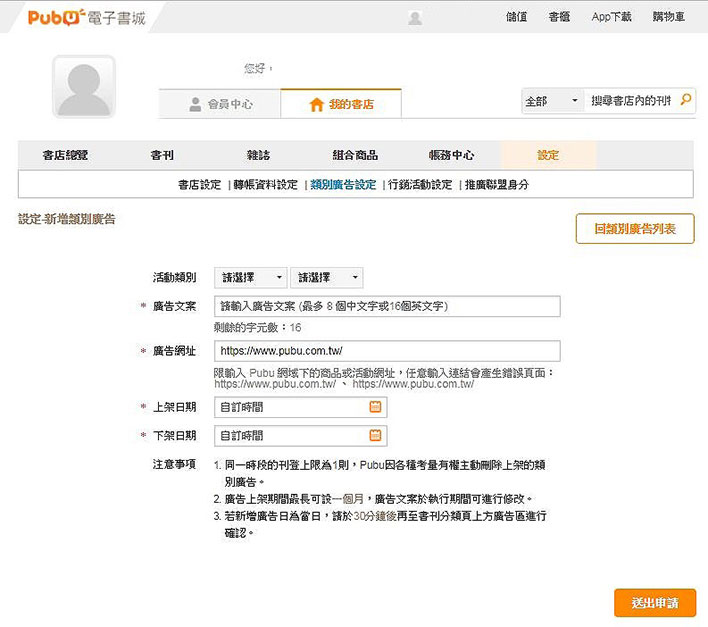This screenshot has width=708, height=627.
Task: Click the 搜尋書店內的刊物 search field
Action: tap(631, 101)
